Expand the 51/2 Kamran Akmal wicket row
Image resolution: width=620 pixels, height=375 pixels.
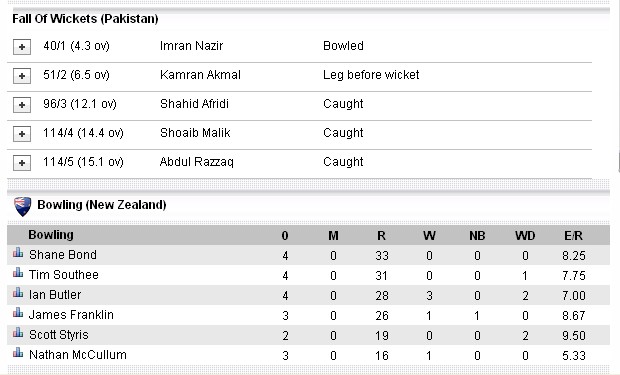(22, 76)
